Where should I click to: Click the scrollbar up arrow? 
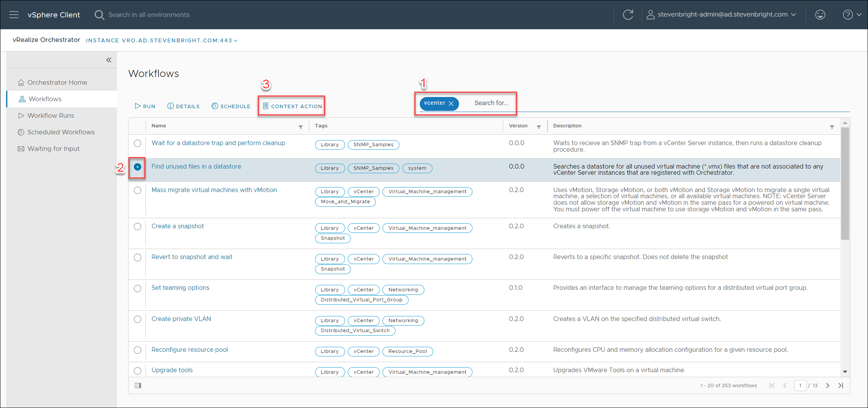click(x=845, y=123)
